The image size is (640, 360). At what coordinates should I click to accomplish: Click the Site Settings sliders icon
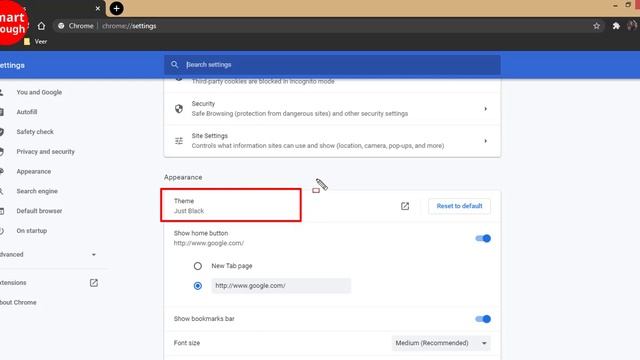point(179,141)
